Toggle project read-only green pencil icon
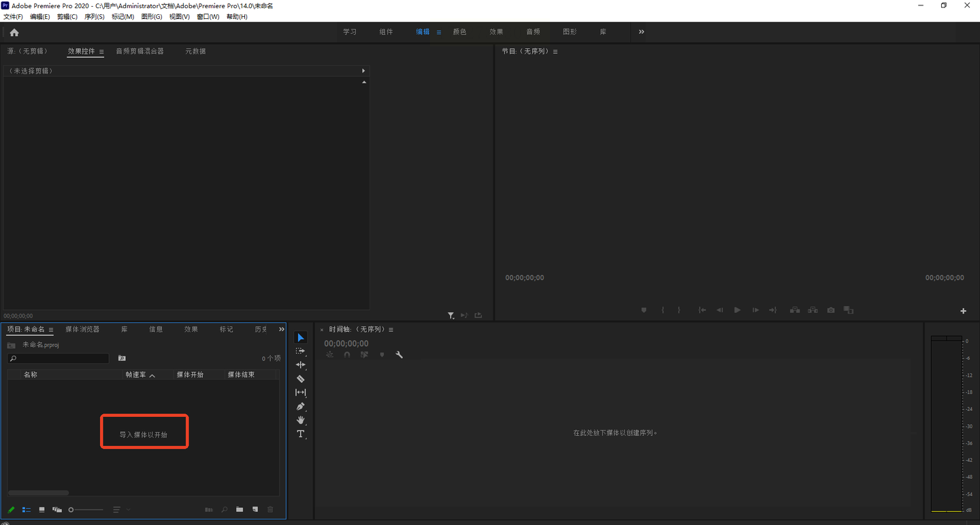 pos(11,509)
